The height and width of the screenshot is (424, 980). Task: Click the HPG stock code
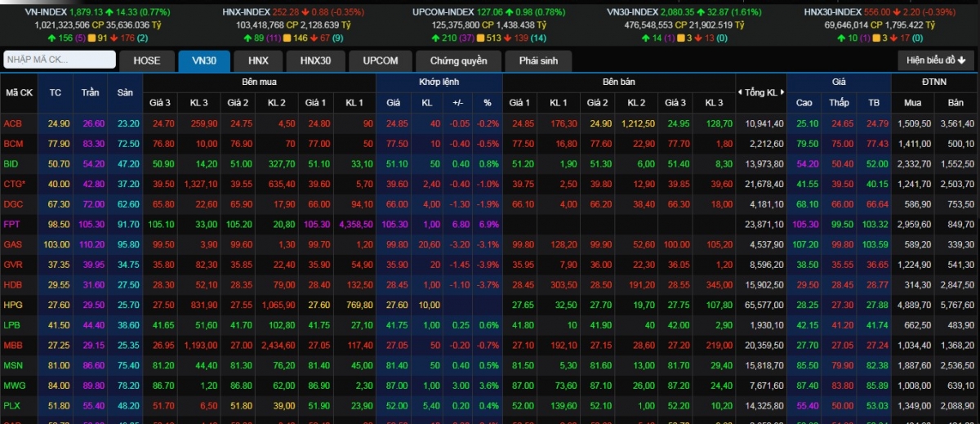pos(13,305)
